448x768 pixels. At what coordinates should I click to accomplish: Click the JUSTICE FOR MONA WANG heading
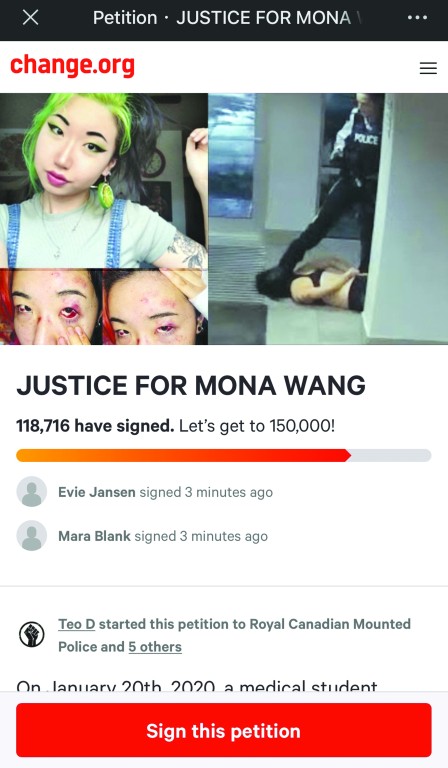pos(191,385)
